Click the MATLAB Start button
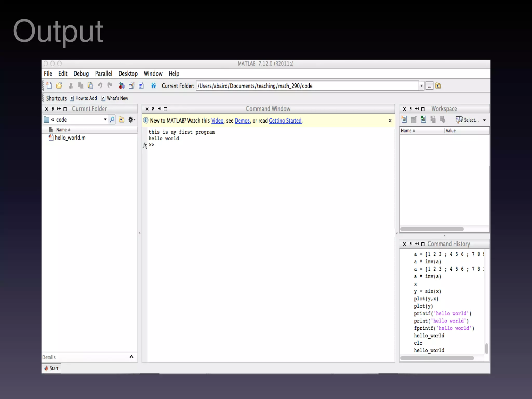 tap(51, 368)
